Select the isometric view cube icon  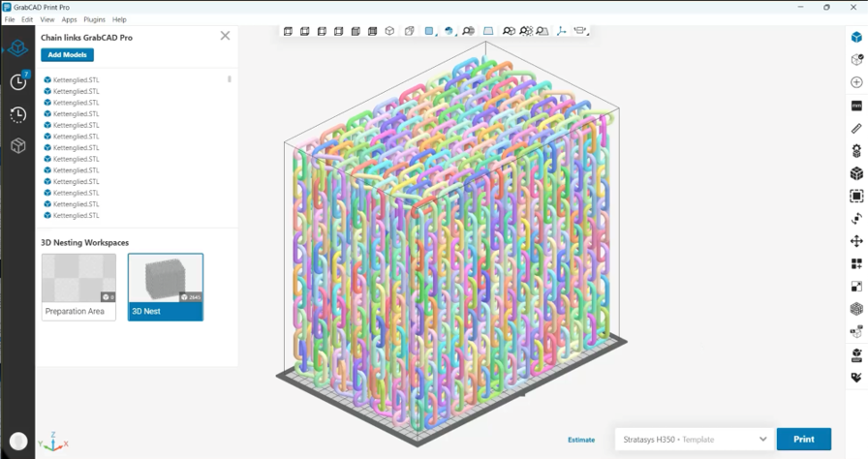[389, 32]
